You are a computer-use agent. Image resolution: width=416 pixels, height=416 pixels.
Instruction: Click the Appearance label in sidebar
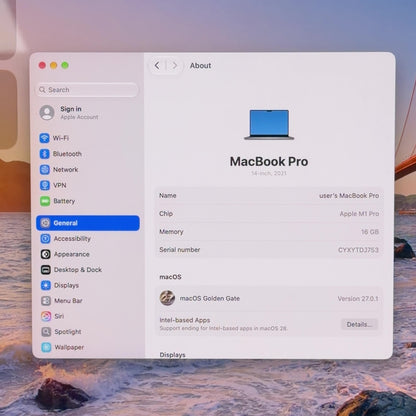tap(72, 254)
